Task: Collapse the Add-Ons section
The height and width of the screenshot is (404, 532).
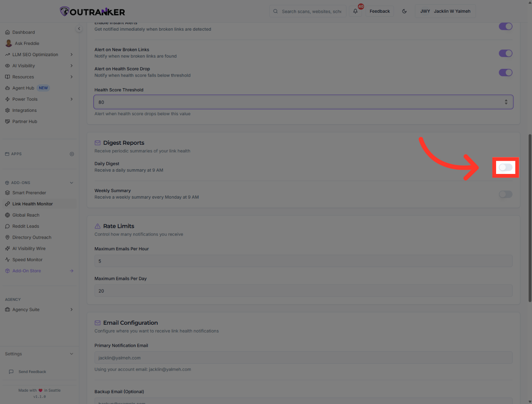Action: (x=71, y=183)
